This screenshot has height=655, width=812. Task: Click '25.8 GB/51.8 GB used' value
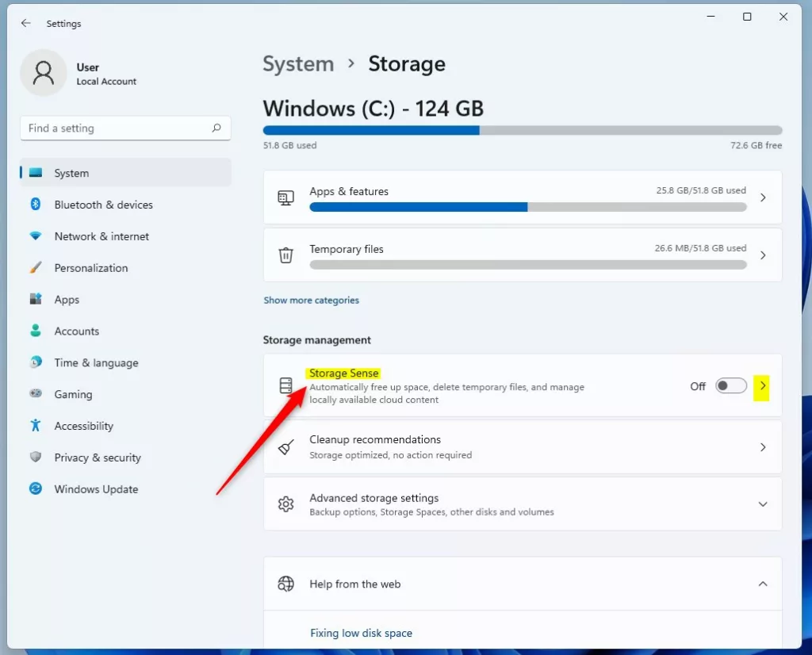tap(701, 190)
